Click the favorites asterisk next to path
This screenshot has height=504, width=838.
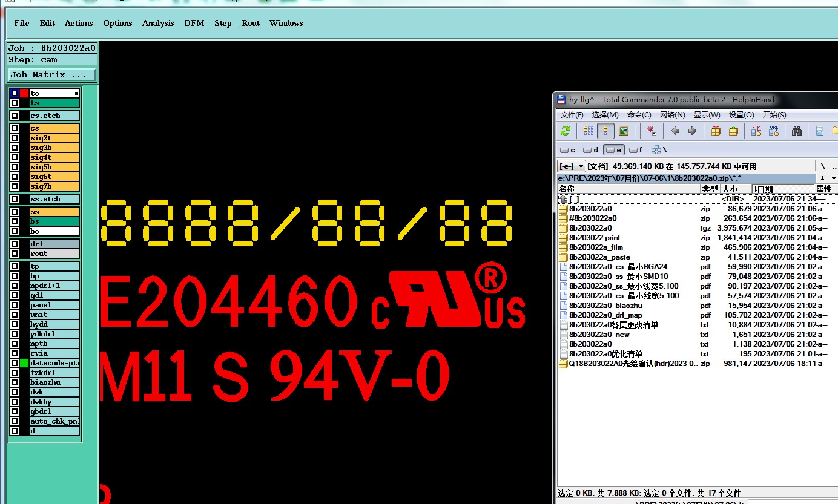[x=822, y=178]
